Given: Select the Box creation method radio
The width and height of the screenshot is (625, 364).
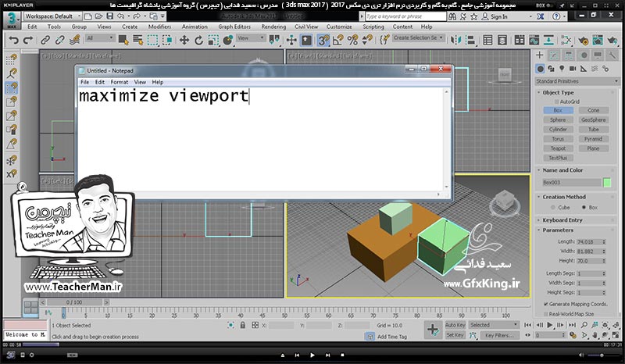Looking at the screenshot, I should pyautogui.click(x=584, y=207).
